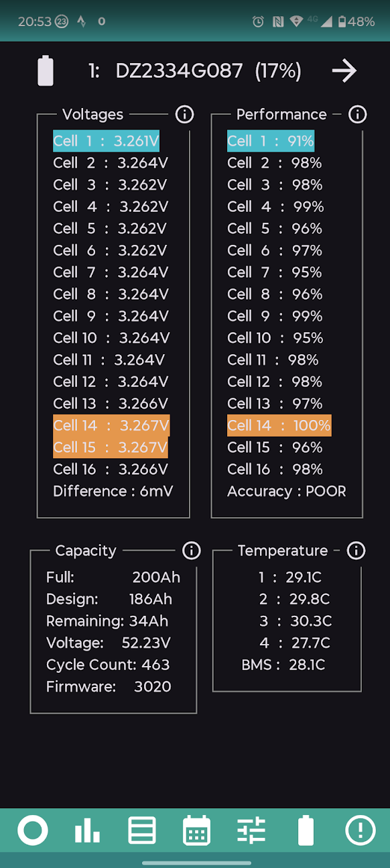The height and width of the screenshot is (868, 390).
Task: Tap the white battery icon in header
Action: pyautogui.click(x=46, y=70)
